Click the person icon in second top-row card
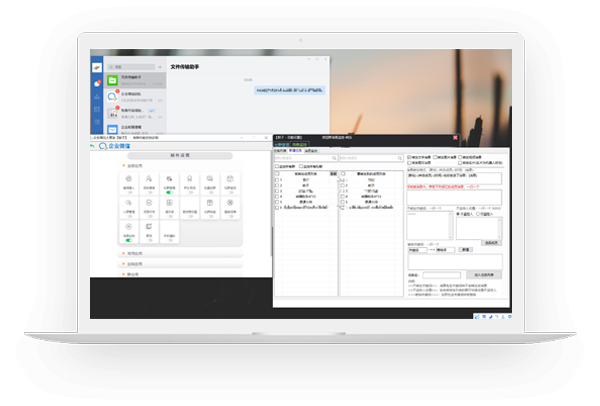Image resolution: width=600 pixels, height=406 pixels. pos(149,179)
